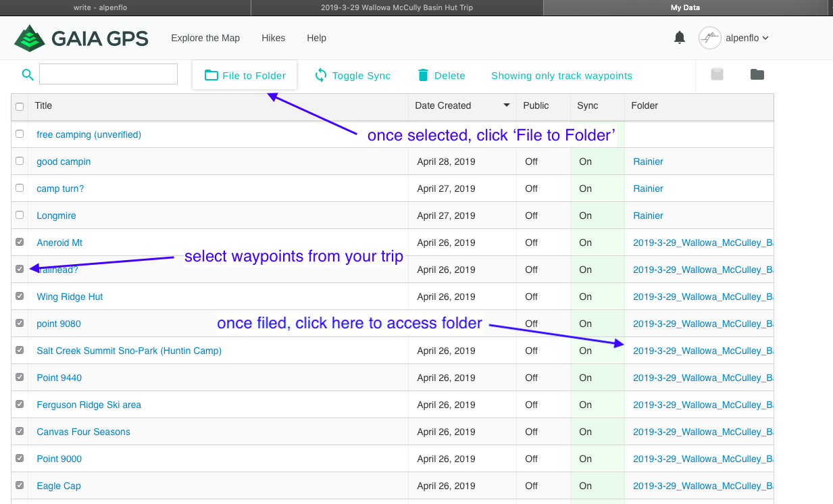Click 'Showing only track waypoints' filter link

(561, 76)
